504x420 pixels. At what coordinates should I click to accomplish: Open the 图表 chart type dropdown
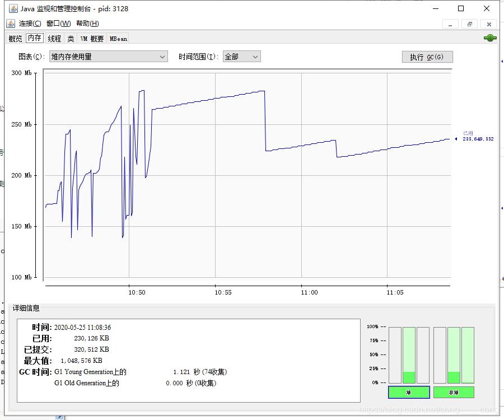tap(108, 57)
